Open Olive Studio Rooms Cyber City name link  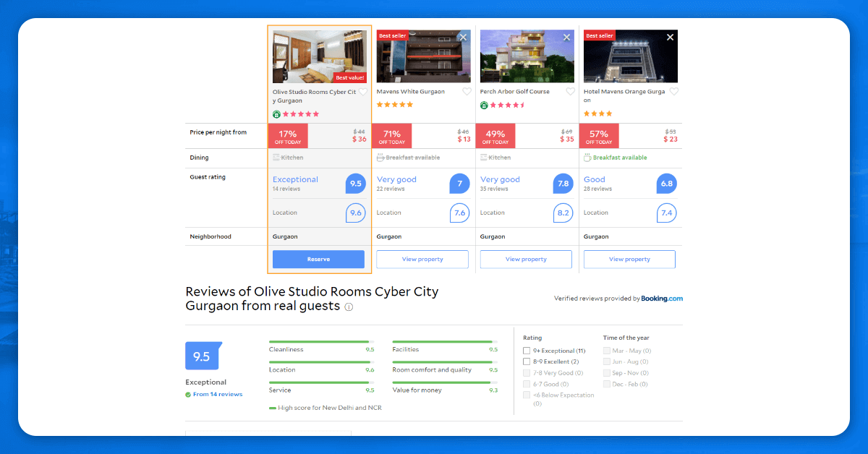(x=314, y=96)
